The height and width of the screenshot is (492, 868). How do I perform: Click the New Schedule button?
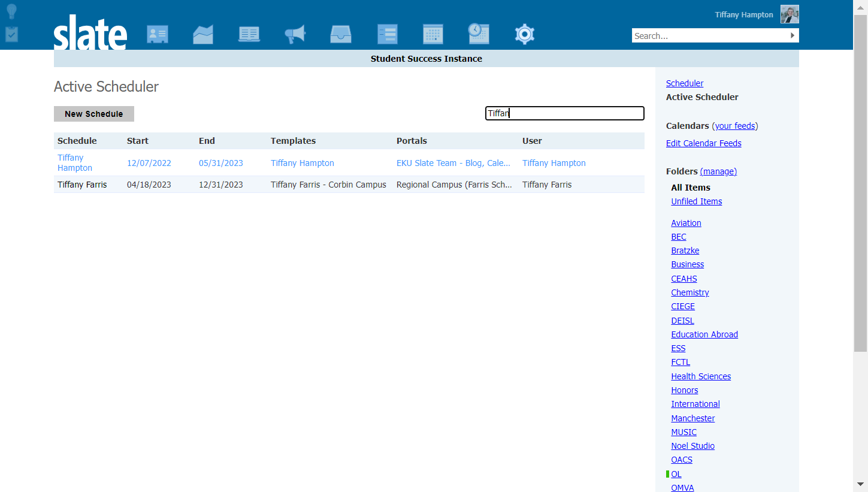(x=94, y=114)
